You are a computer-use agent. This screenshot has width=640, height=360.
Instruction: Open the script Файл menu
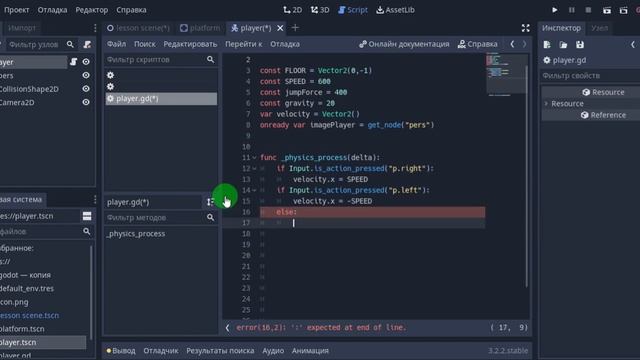(x=116, y=44)
